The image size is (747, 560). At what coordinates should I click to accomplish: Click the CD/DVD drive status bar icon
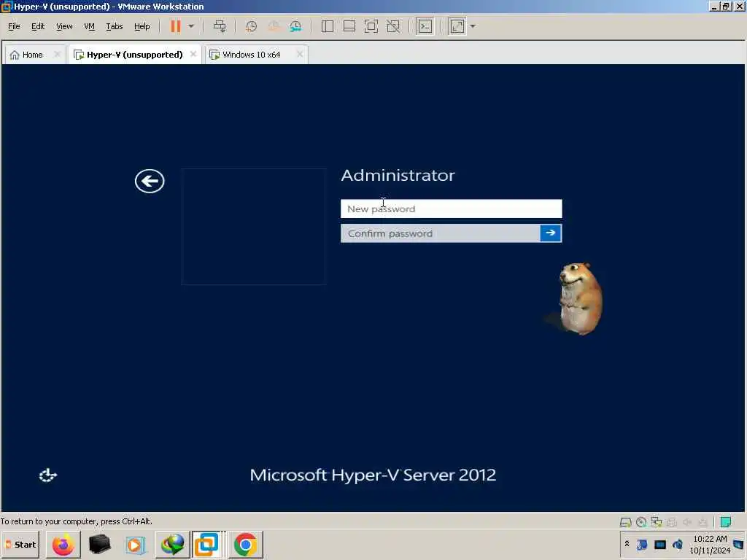pos(641,522)
